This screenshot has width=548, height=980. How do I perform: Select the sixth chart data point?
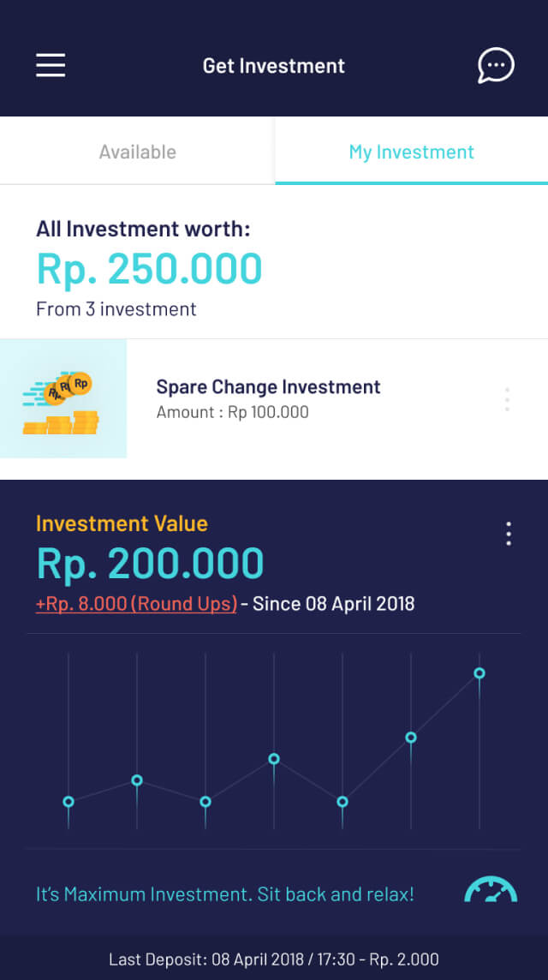pyautogui.click(x=411, y=738)
